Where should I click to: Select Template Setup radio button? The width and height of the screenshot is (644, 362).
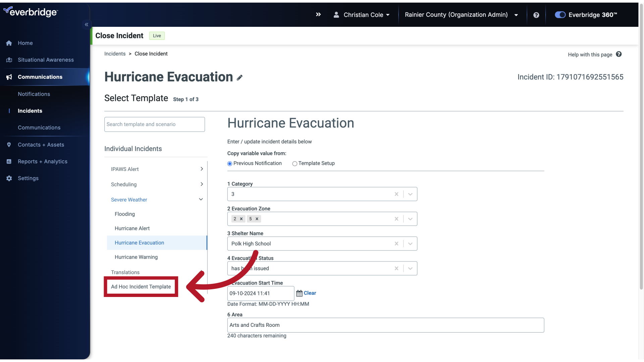[x=294, y=164]
